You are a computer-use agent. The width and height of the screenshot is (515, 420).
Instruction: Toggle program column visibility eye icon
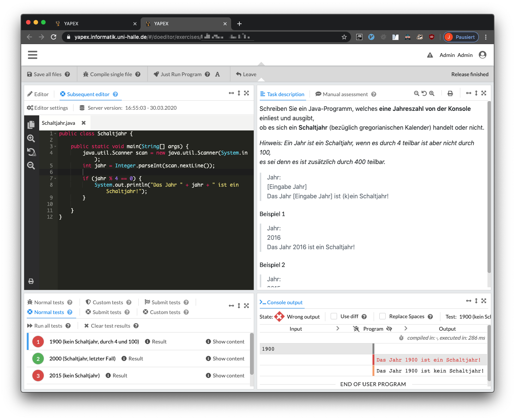point(389,329)
